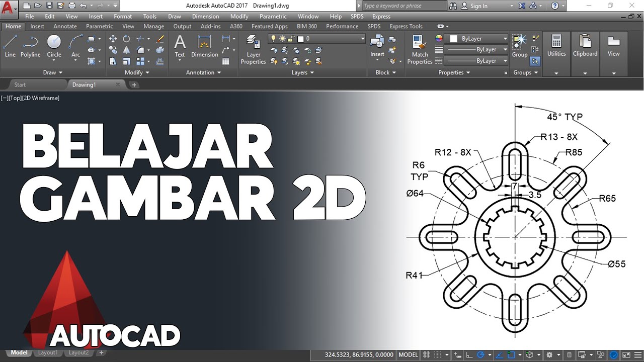
Task: Click the Insert block icon
Action: click(377, 45)
